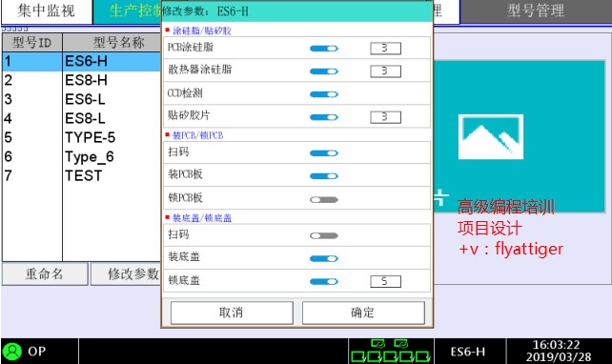Image resolution: width=612 pixels, height=364 pixels.
Task: Select model row ES8-H
Action: (81, 80)
